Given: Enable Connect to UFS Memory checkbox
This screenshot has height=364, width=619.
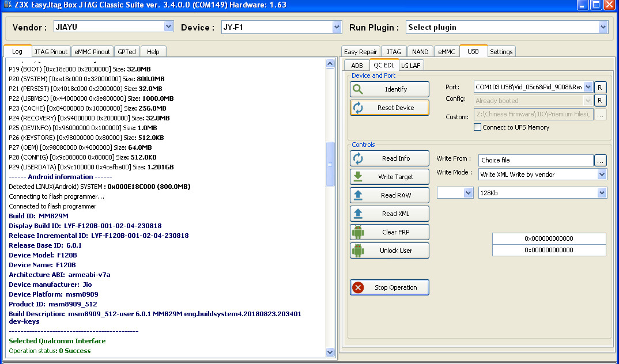Looking at the screenshot, I should point(478,127).
